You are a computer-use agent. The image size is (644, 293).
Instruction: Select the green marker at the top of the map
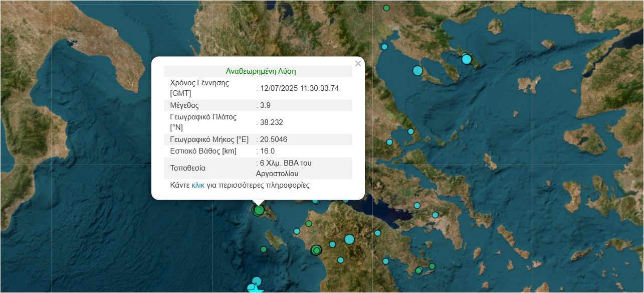pyautogui.click(x=386, y=8)
